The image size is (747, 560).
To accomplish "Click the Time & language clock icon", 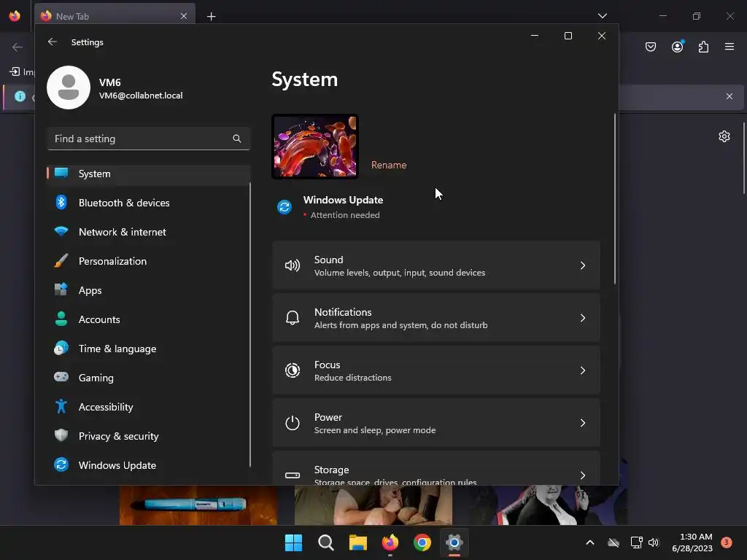I will pos(61,348).
